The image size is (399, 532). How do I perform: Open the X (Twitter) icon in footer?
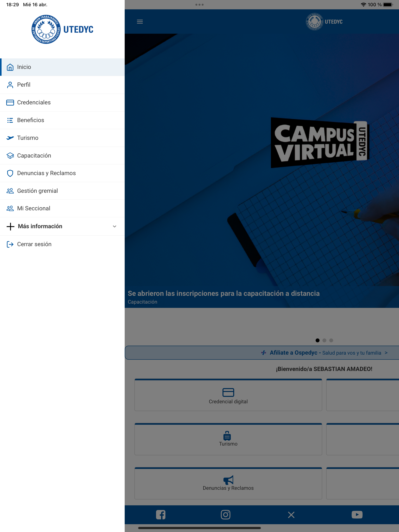(x=291, y=515)
